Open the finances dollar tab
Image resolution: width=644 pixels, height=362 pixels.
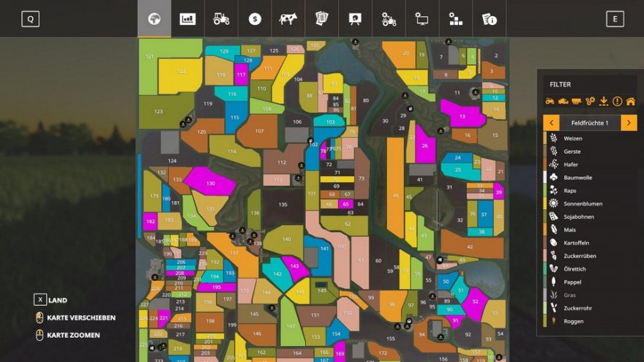click(x=255, y=19)
